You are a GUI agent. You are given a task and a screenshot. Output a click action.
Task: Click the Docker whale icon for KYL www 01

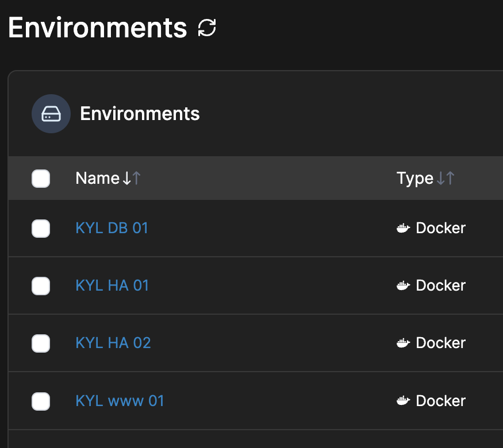(x=403, y=401)
